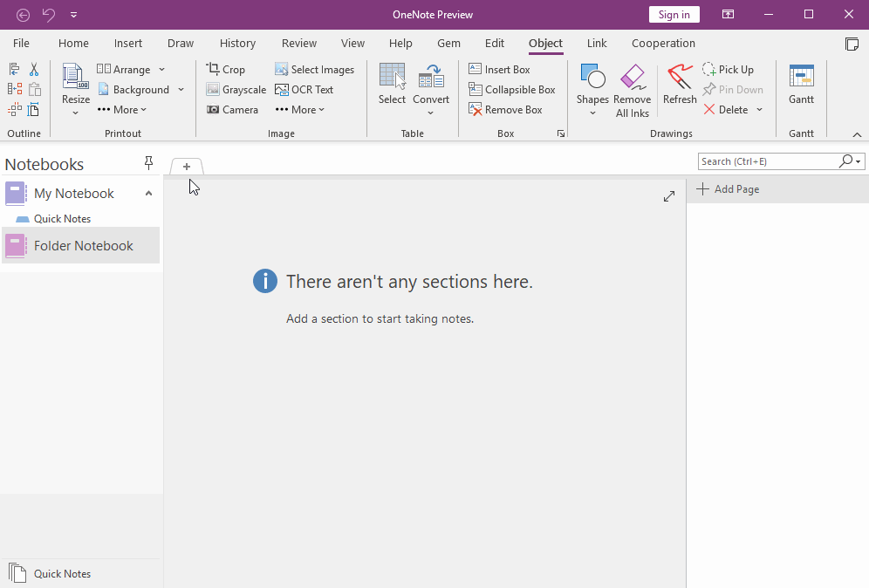Click the Resize printout icon
The image size is (869, 588).
(76, 77)
